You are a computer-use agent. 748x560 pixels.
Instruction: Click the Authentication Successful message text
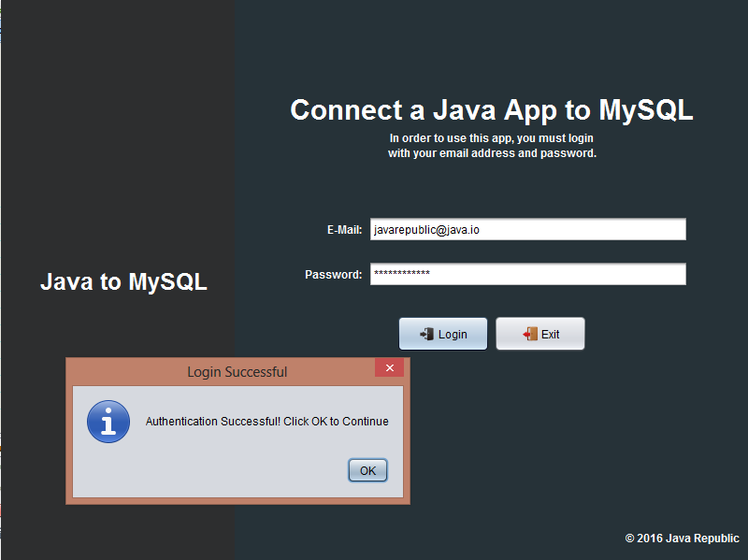point(265,421)
